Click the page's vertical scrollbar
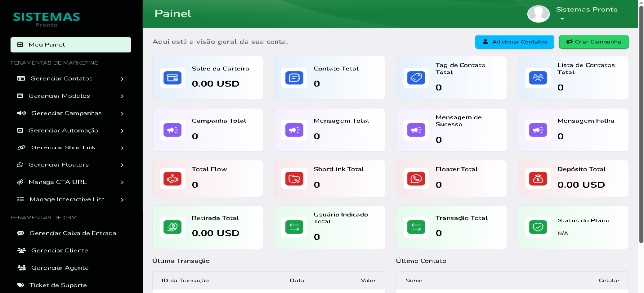 point(640,124)
